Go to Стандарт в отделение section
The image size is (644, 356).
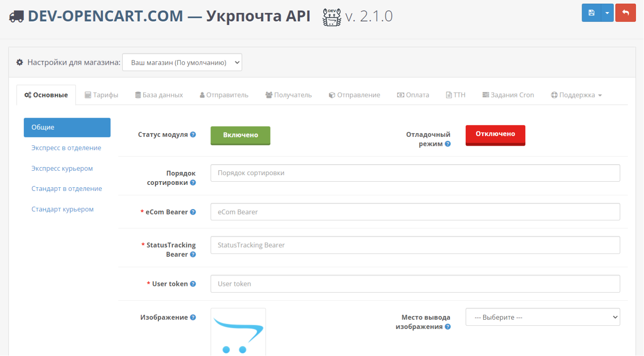click(67, 188)
